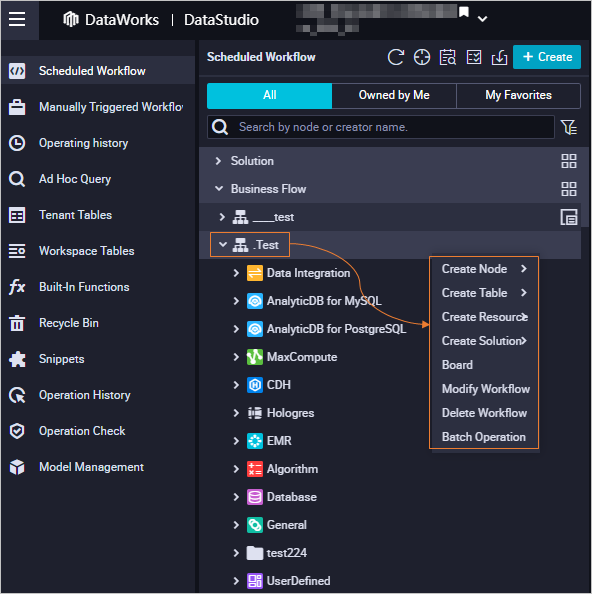This screenshot has height=594, width=592.
Task: Select Board in context menu
Action: pyautogui.click(x=484, y=365)
